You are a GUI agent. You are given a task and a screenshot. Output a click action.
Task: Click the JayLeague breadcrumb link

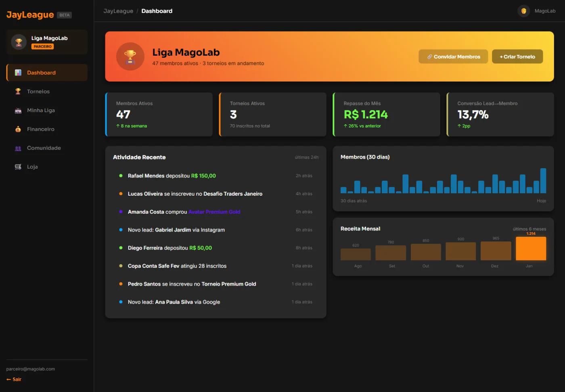coord(118,11)
